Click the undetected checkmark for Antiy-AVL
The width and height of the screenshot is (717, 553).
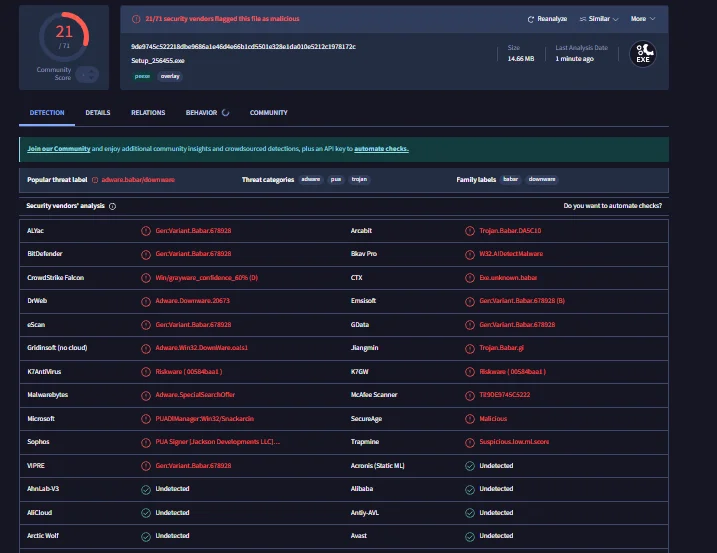coord(470,513)
